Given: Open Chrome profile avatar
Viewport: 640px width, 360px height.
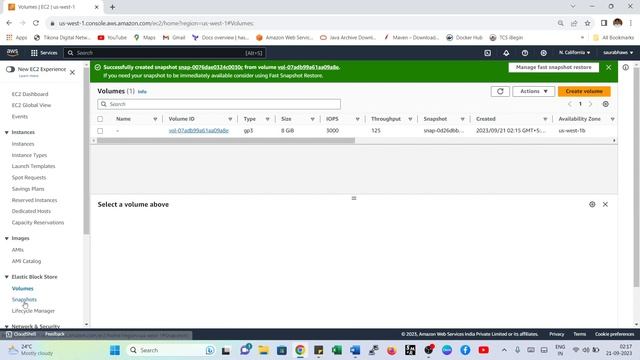Looking at the screenshot, I should [618, 23].
